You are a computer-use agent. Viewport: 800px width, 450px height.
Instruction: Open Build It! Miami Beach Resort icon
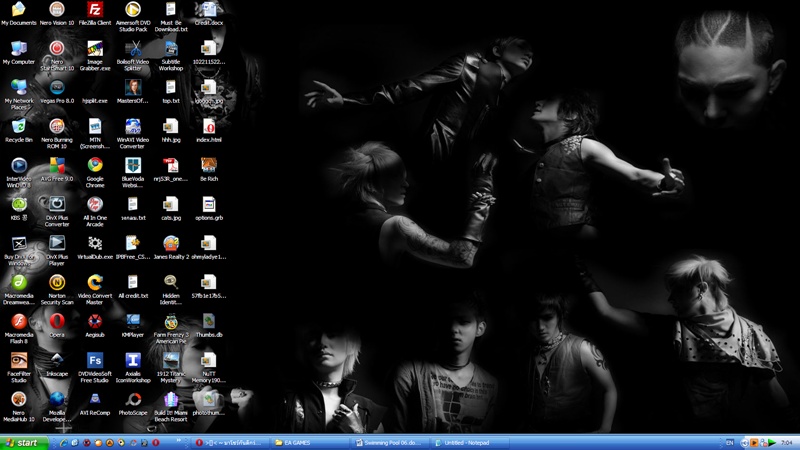(x=171, y=407)
